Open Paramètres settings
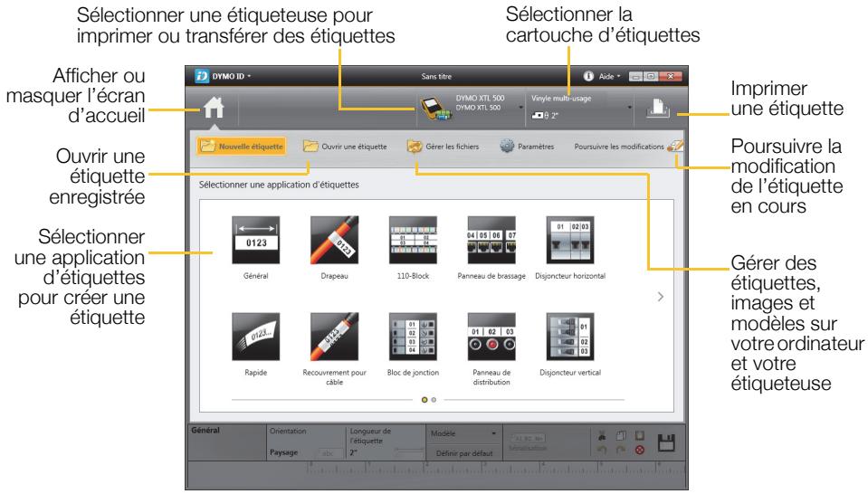Image resolution: width=868 pixels, height=494 pixels. 527,147
